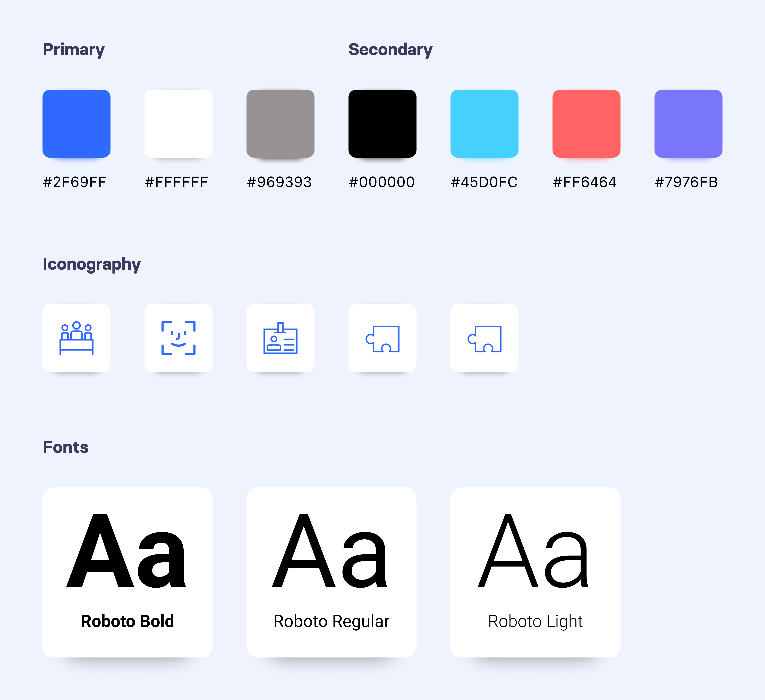Click the Secondary section heading
The width and height of the screenshot is (765, 700).
click(x=390, y=50)
